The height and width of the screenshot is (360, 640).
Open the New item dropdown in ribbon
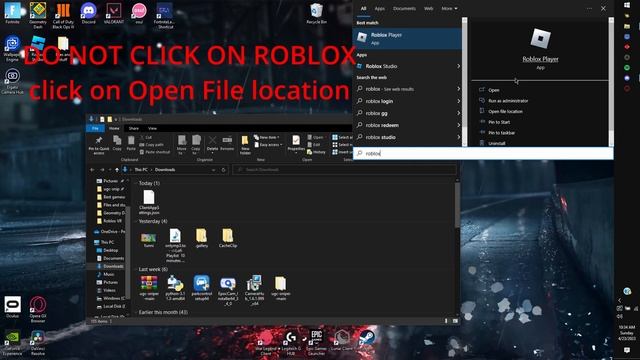267,138
